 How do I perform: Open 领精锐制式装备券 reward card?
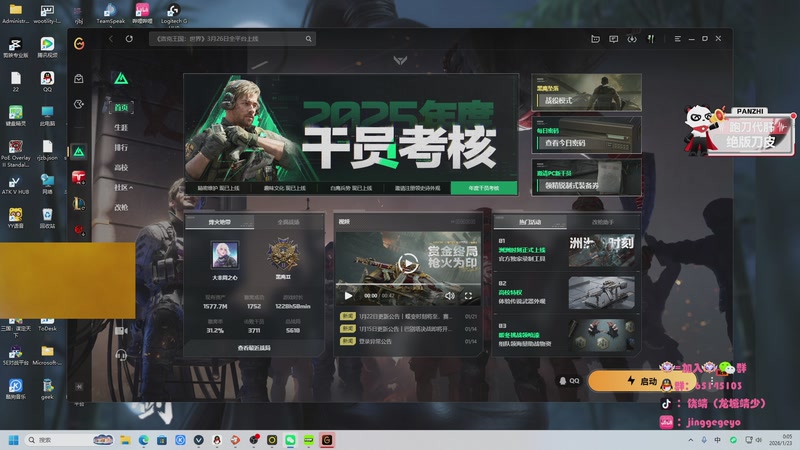(586, 178)
